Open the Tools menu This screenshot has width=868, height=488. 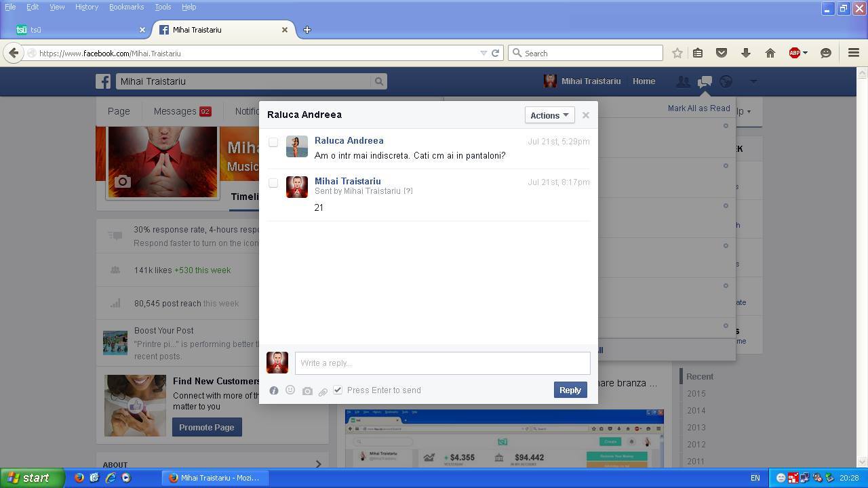[x=163, y=7]
